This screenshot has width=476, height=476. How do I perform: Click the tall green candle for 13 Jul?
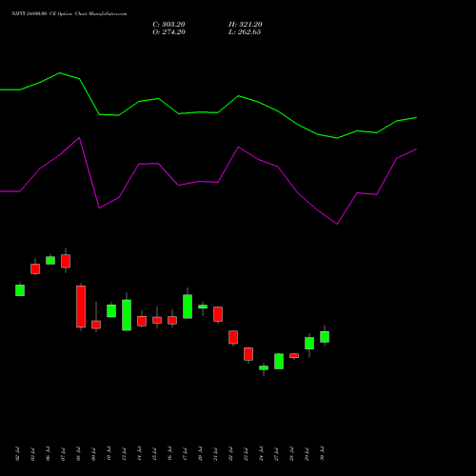tap(127, 315)
